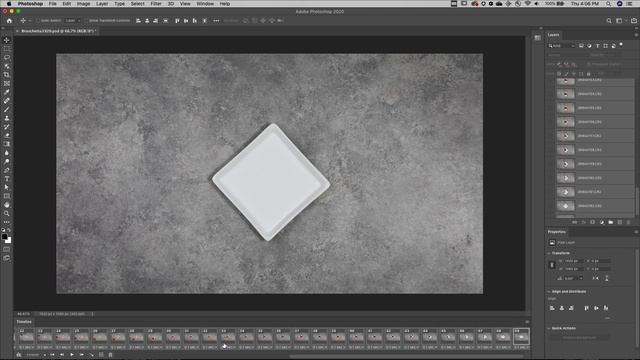
Task: Click align horizontal centers in options bar
Action: [147, 20]
